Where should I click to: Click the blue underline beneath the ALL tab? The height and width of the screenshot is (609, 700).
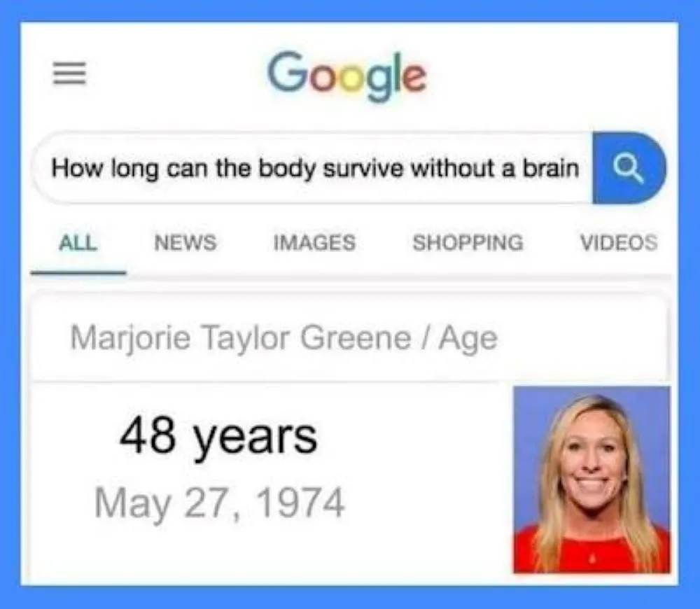(x=78, y=273)
